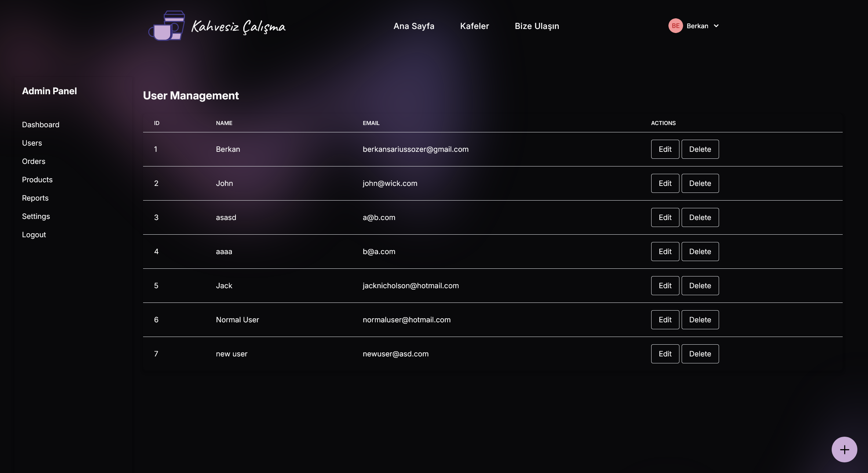
Task: Delete the new user row
Action: [700, 354]
